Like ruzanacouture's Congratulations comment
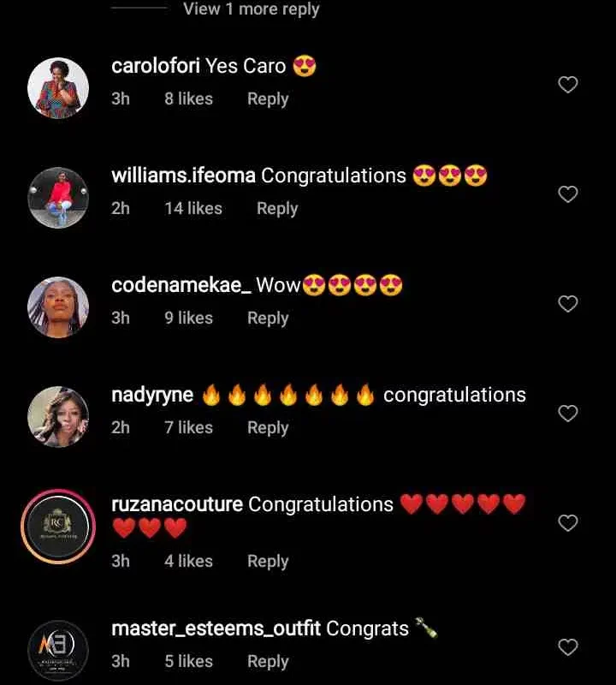Screen dimensions: 616x685 [x=568, y=523]
